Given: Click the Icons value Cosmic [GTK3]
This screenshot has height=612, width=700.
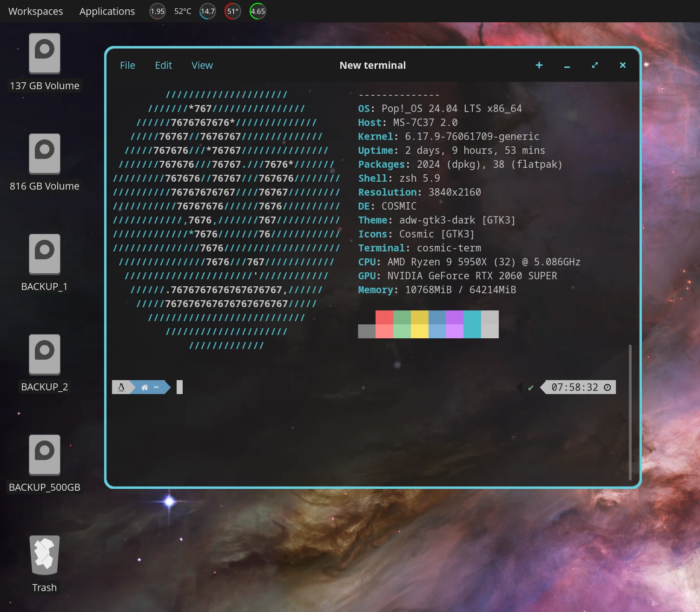Looking at the screenshot, I should 437,234.
